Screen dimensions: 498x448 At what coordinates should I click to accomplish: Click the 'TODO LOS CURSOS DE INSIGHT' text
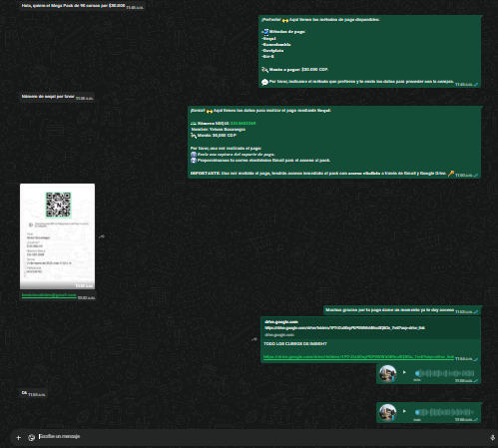click(295, 344)
